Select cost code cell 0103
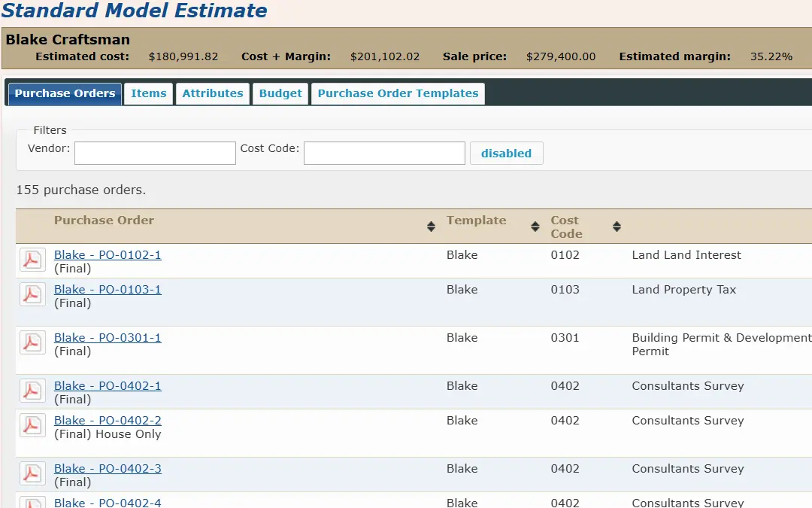Image resolution: width=812 pixels, height=508 pixels. (565, 290)
